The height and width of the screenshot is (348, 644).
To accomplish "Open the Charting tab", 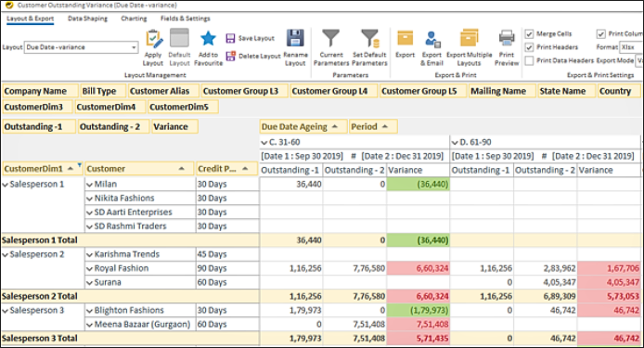I will pyautogui.click(x=134, y=19).
